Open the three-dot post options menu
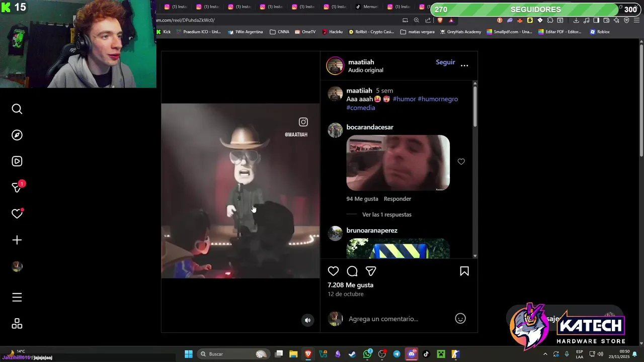The image size is (644, 362). pyautogui.click(x=464, y=66)
